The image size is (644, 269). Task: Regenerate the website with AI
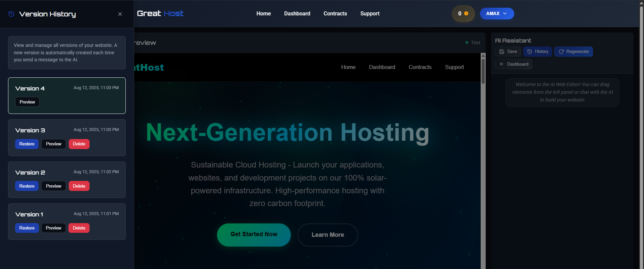tap(574, 52)
